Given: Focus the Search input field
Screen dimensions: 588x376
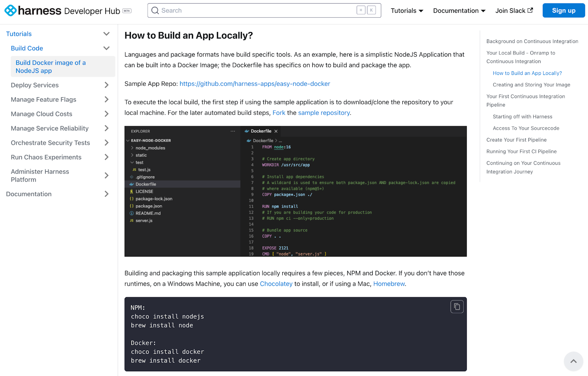Looking at the screenshot, I should pyautogui.click(x=264, y=10).
